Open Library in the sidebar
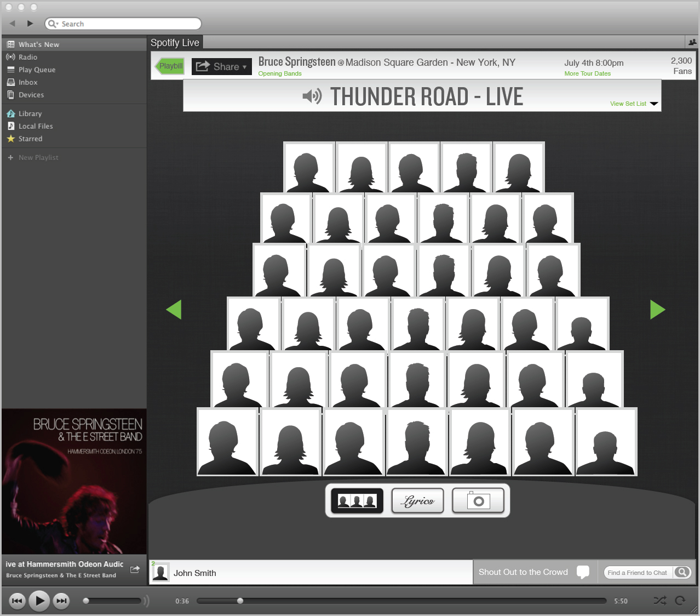The width and height of the screenshot is (700, 616). click(74, 113)
